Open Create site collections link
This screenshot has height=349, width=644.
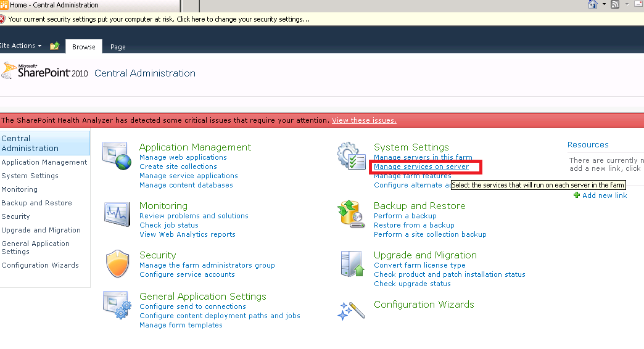pos(178,166)
